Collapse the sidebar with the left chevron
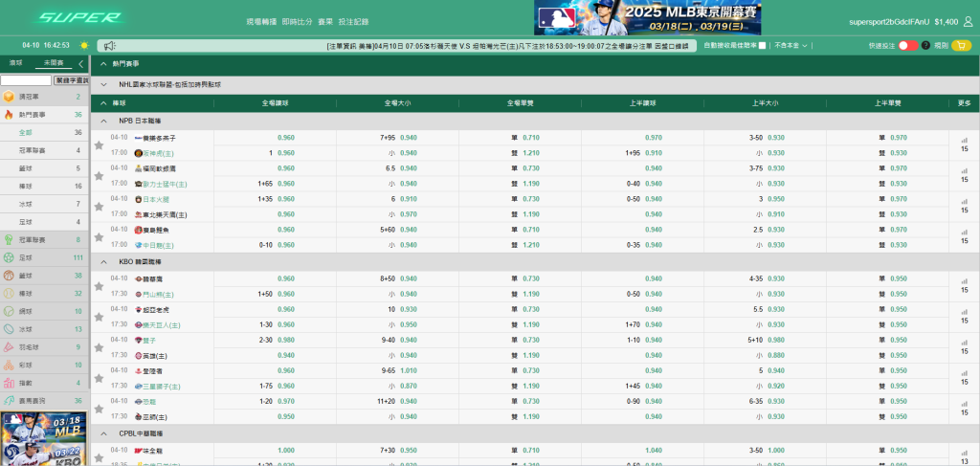This screenshot has height=466, width=980. pyautogui.click(x=80, y=63)
